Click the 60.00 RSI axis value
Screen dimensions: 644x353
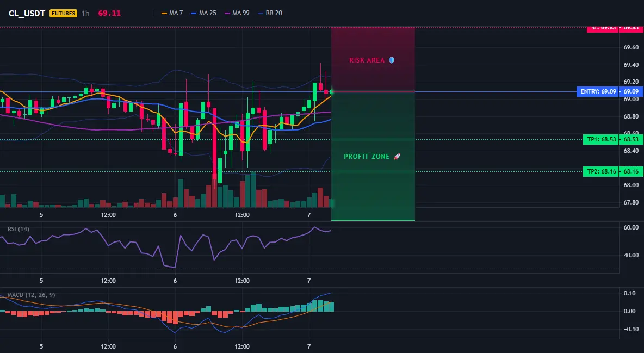point(631,227)
